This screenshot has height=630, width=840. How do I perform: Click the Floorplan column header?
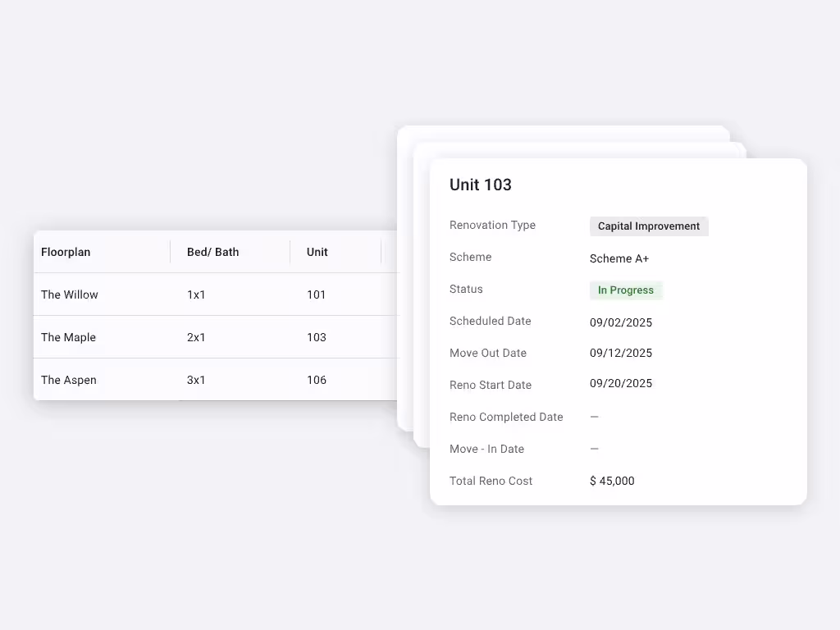click(x=66, y=252)
